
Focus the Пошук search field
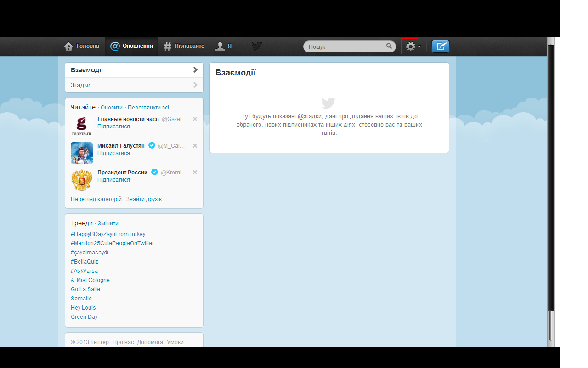349,46
